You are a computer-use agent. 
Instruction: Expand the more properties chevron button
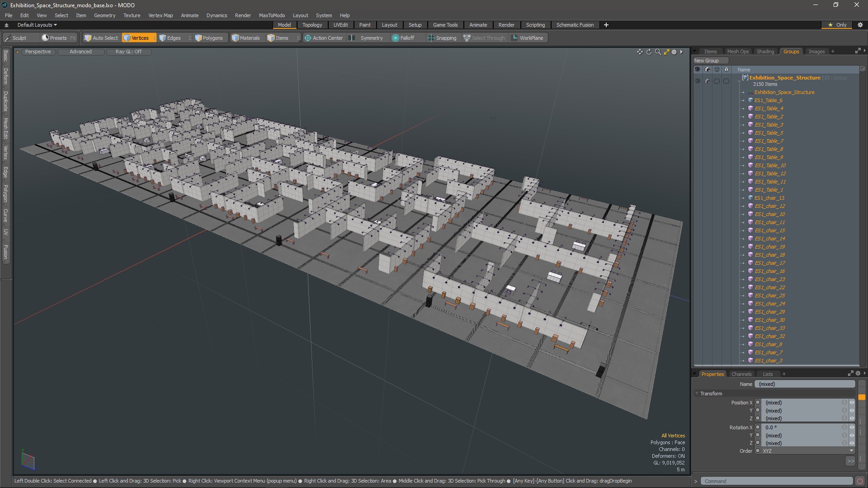850,461
